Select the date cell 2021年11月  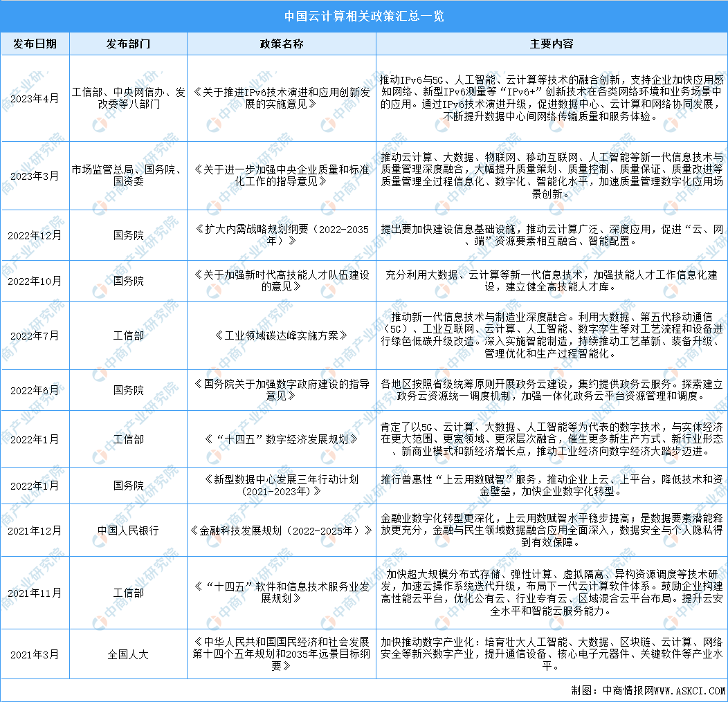(35, 593)
